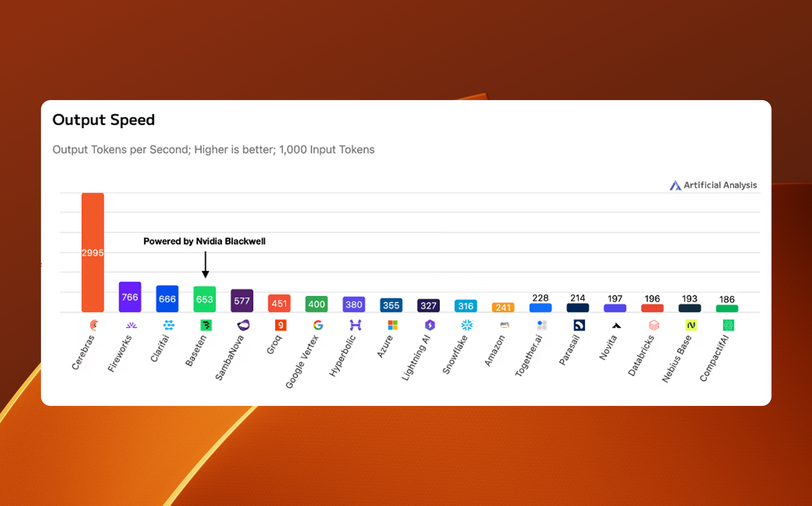This screenshot has width=812, height=506.
Task: Click the Fireworks logo icon
Action: click(x=131, y=325)
